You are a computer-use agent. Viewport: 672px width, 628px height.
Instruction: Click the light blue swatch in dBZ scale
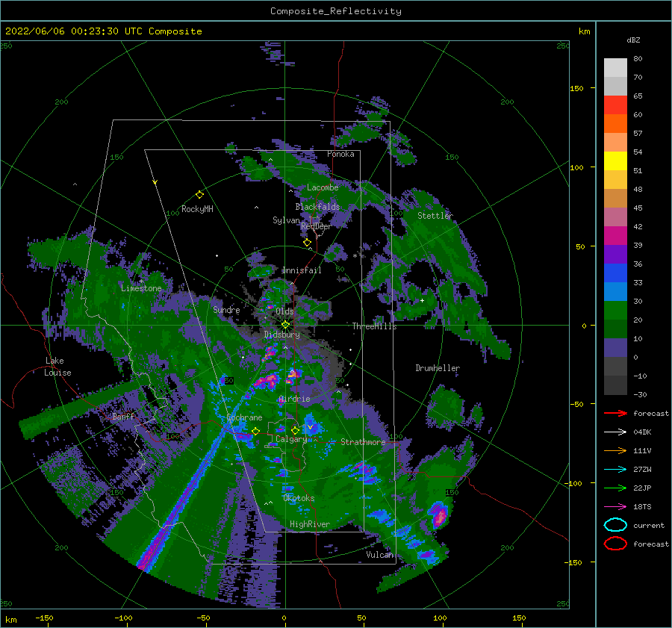pos(615,291)
